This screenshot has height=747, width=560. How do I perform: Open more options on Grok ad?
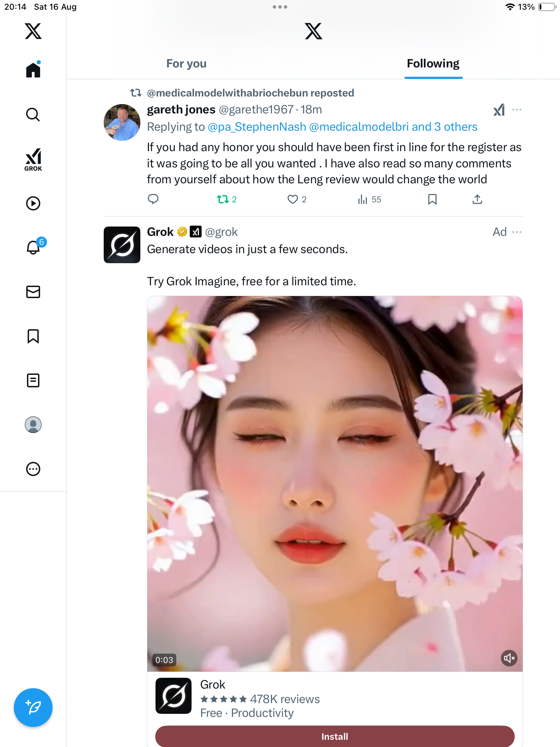click(x=517, y=232)
